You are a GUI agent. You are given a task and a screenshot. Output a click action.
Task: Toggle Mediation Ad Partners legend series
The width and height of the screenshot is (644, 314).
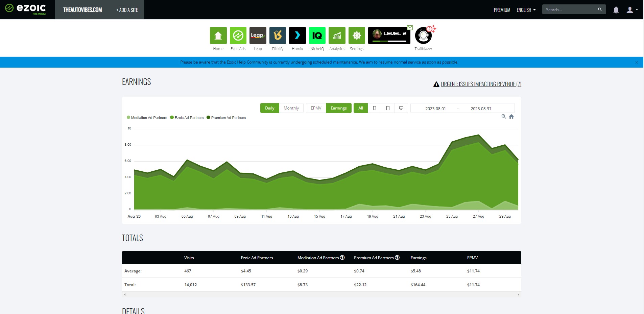[x=147, y=118]
